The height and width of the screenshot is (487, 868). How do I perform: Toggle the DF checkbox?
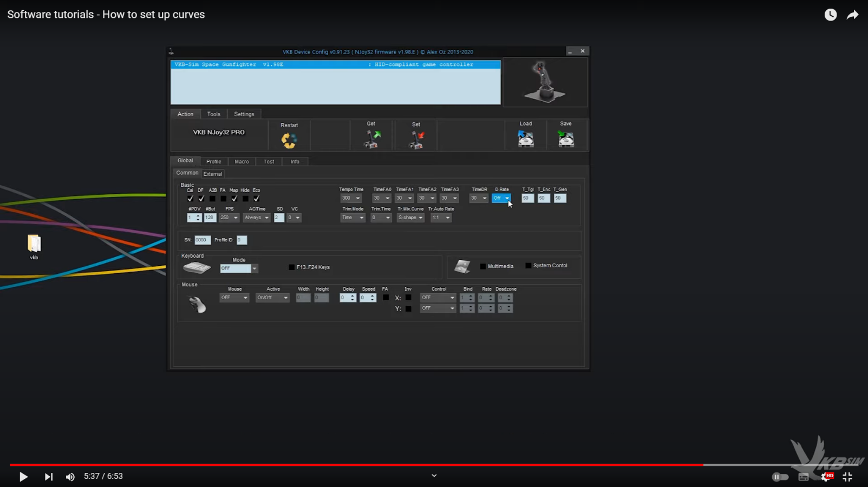click(201, 199)
